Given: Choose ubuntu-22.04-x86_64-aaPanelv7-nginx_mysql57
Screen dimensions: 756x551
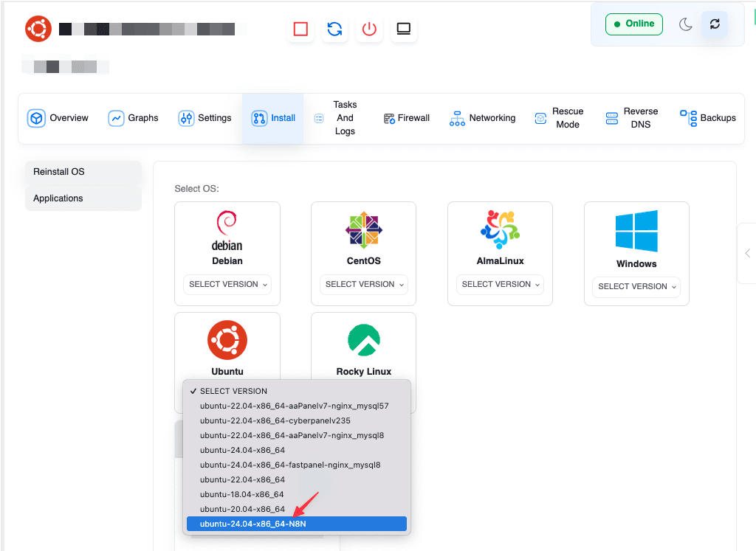Looking at the screenshot, I should [x=297, y=406].
